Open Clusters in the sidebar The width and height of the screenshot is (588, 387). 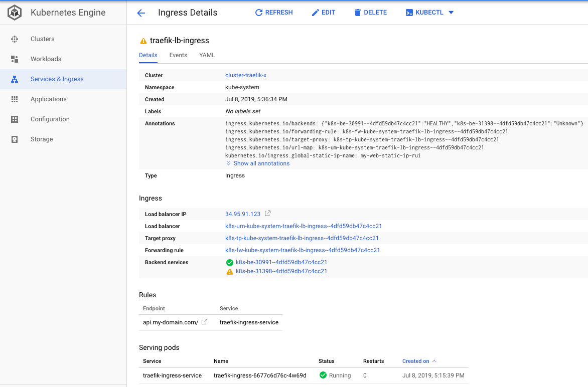pos(42,39)
